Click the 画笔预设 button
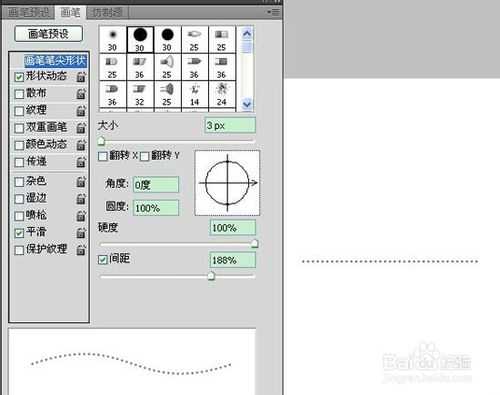500x395 pixels. (49, 34)
